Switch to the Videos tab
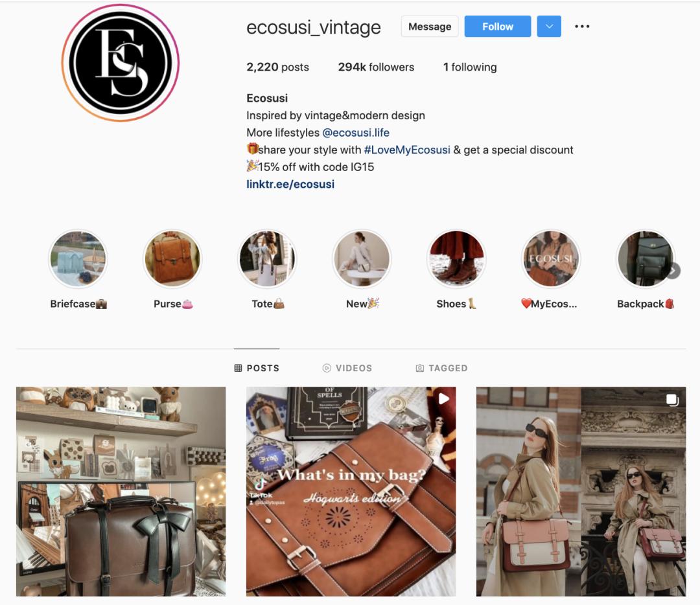This screenshot has height=605, width=700. click(347, 368)
